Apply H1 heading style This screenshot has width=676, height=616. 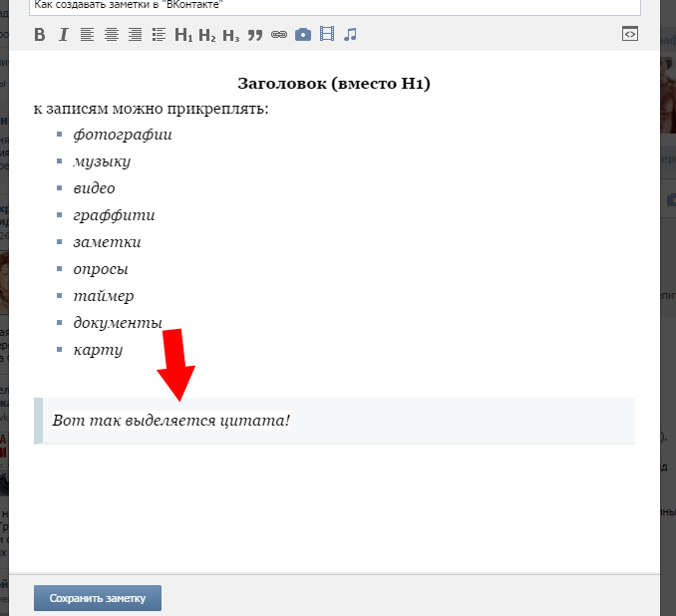pyautogui.click(x=183, y=35)
